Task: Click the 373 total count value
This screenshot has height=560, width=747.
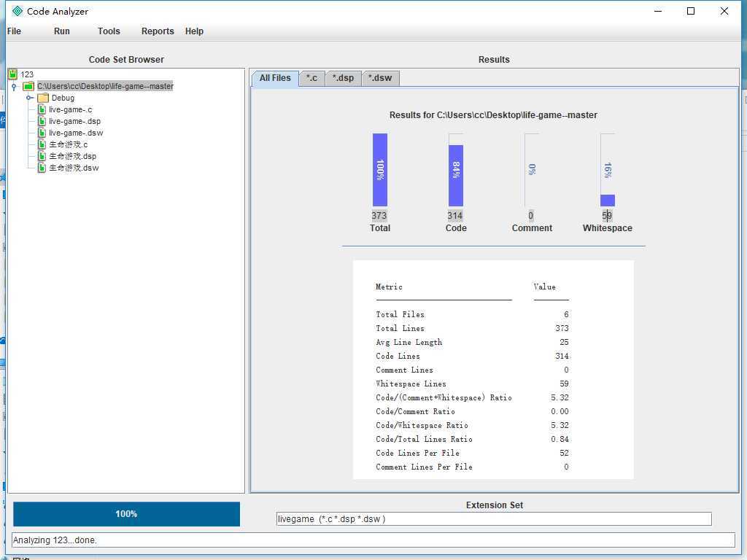Action: click(x=379, y=215)
